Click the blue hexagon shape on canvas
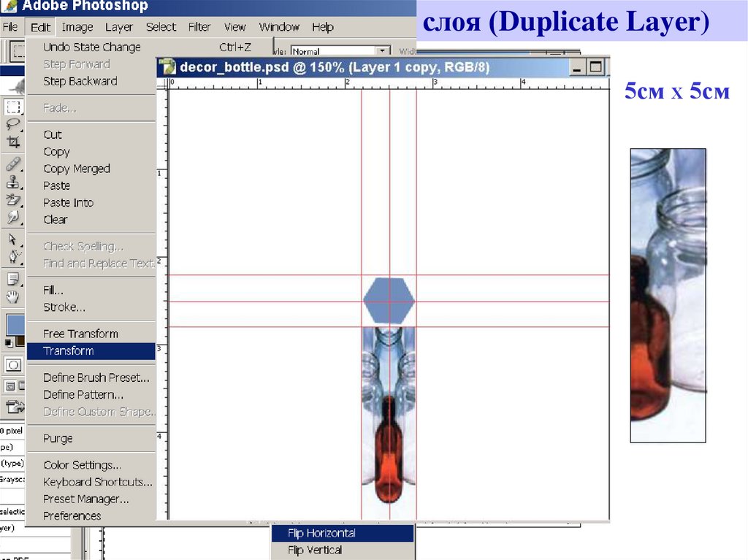Screen dimensions: 748x560 (x=389, y=301)
